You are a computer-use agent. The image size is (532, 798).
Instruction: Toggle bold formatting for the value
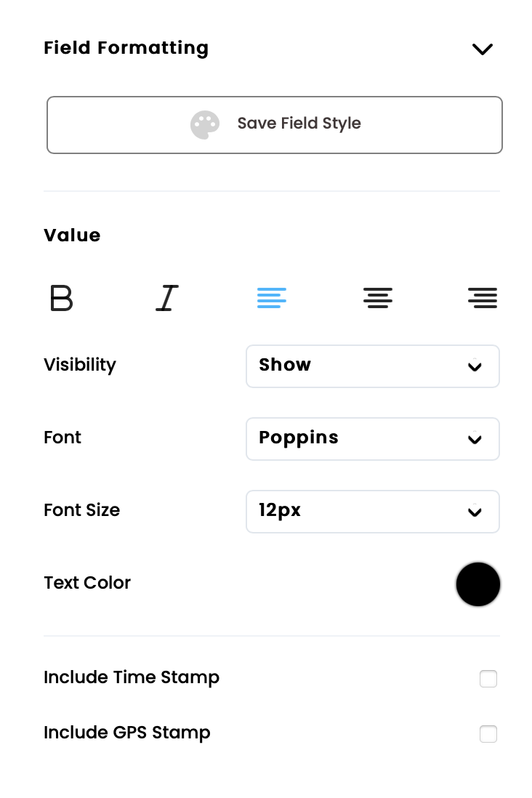click(x=62, y=298)
